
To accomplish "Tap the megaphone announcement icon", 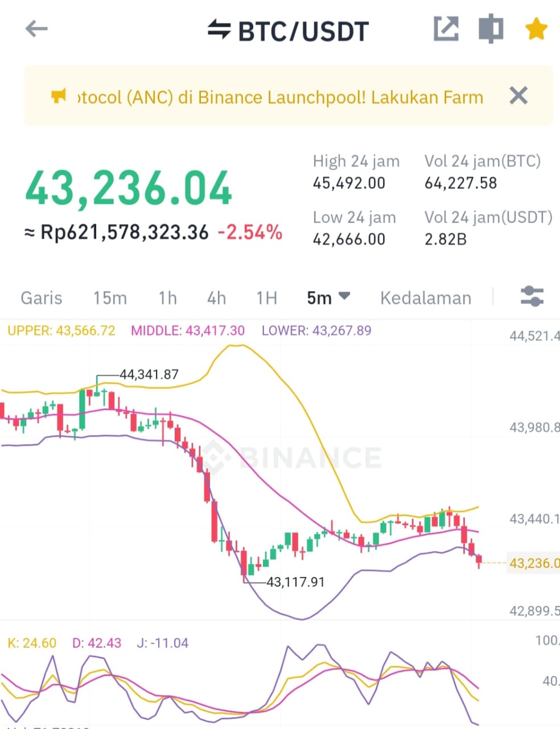I will (x=59, y=96).
